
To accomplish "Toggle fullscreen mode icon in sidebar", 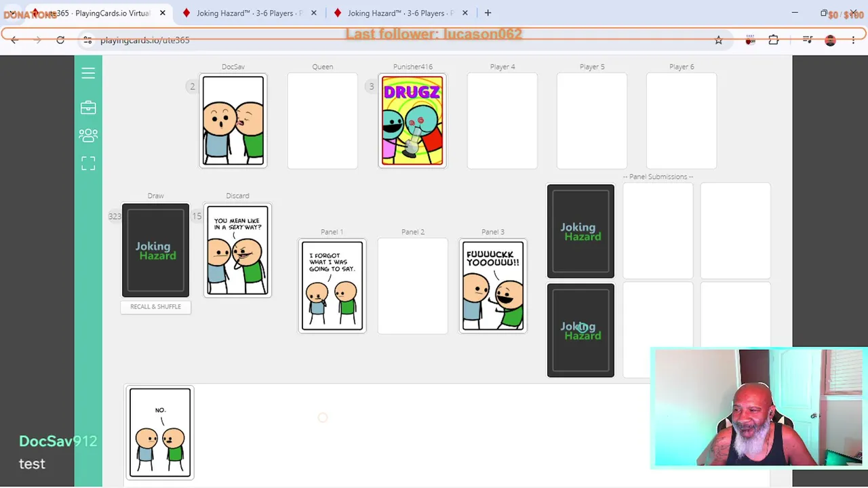I will coord(88,163).
